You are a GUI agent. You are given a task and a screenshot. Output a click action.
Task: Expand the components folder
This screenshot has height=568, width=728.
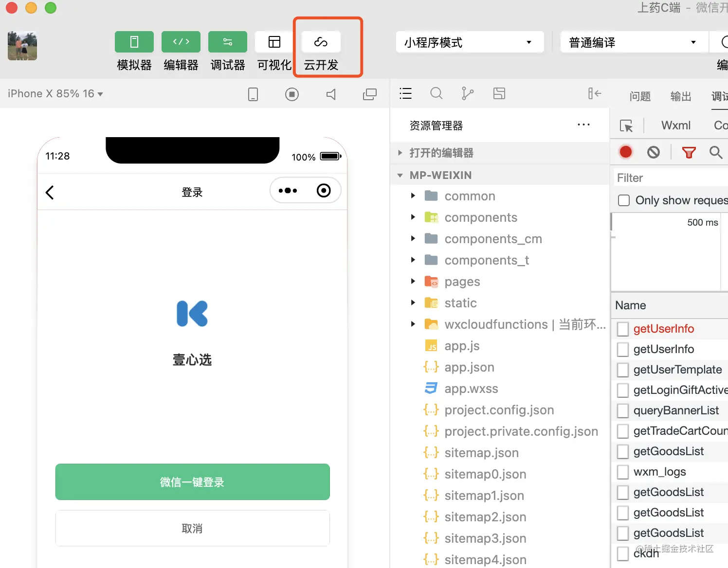click(413, 217)
